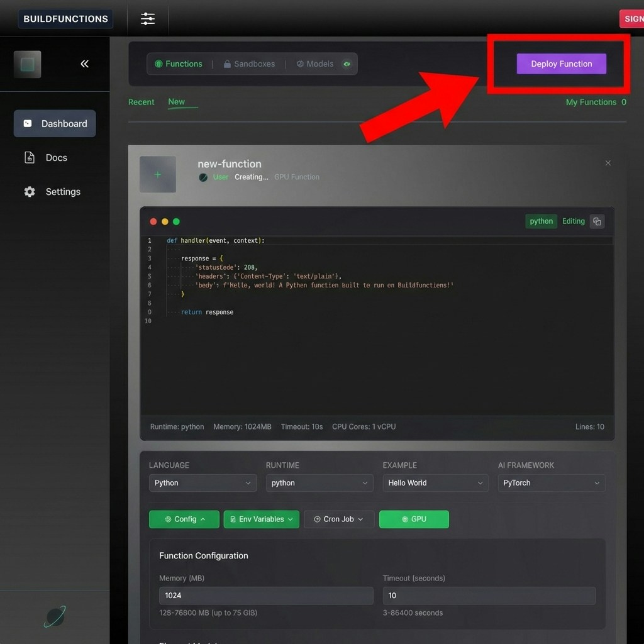Click the Docs document icon
The width and height of the screenshot is (644, 644).
29,157
